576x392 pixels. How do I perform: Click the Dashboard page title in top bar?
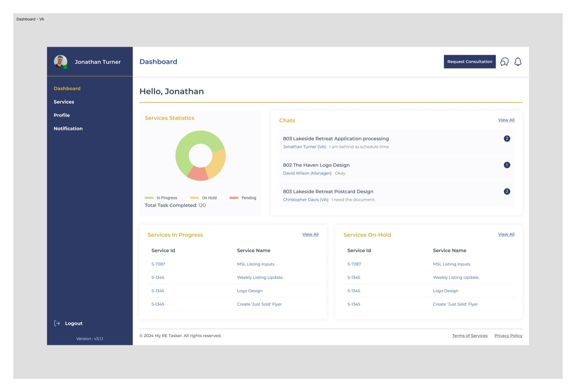click(158, 62)
